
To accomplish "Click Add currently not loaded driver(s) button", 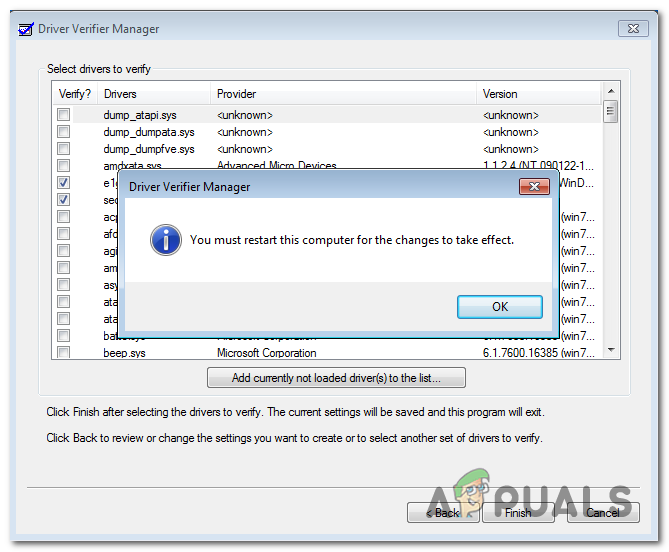I will 336,378.
